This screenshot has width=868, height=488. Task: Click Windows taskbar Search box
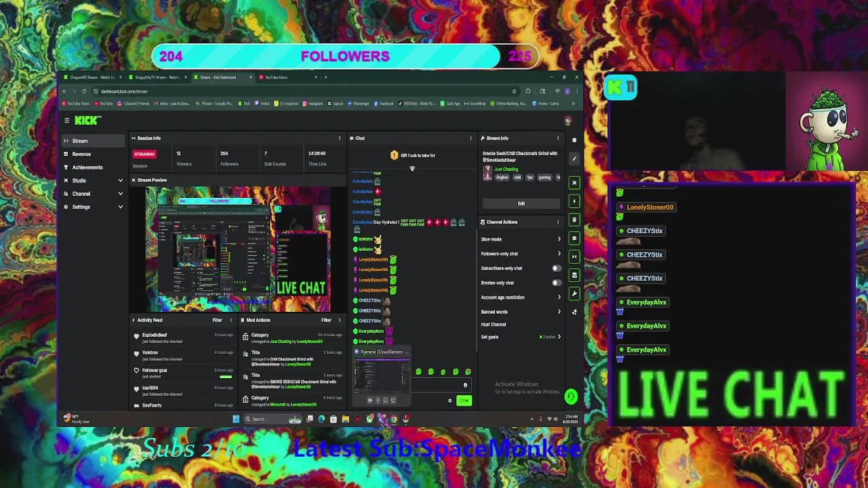point(273,419)
